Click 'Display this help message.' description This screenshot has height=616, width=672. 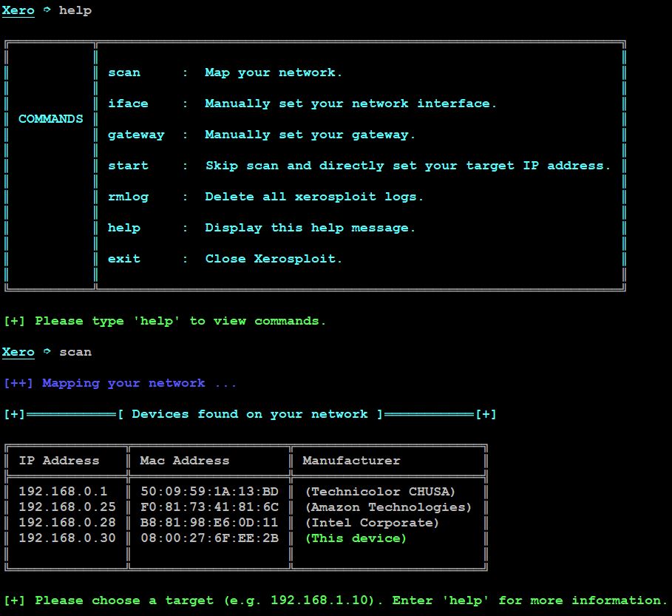310,228
